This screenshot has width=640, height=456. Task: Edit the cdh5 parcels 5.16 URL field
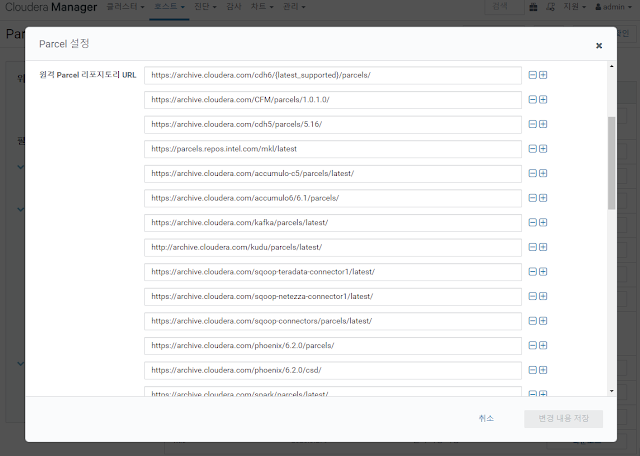pos(333,125)
